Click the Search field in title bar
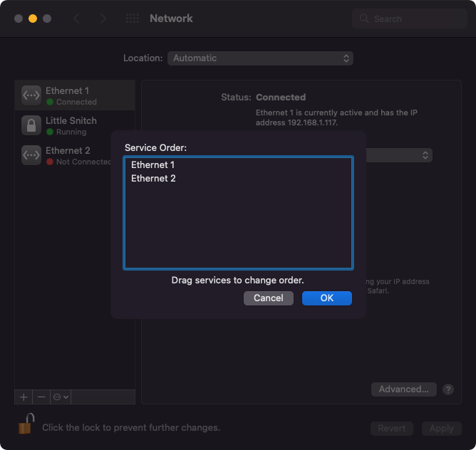Viewport: 476px width, 450px height. coord(409,19)
